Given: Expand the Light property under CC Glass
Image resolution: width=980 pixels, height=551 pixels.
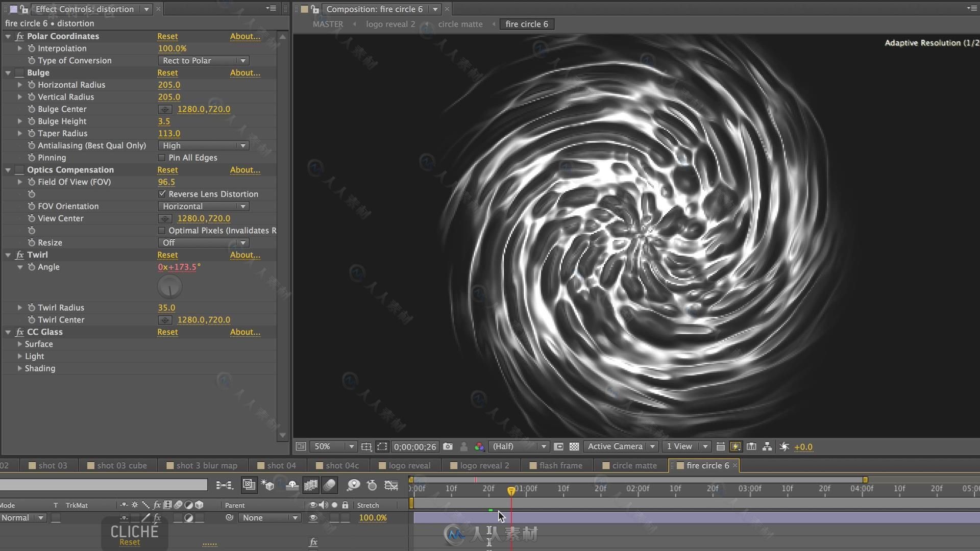Looking at the screenshot, I should coord(19,356).
